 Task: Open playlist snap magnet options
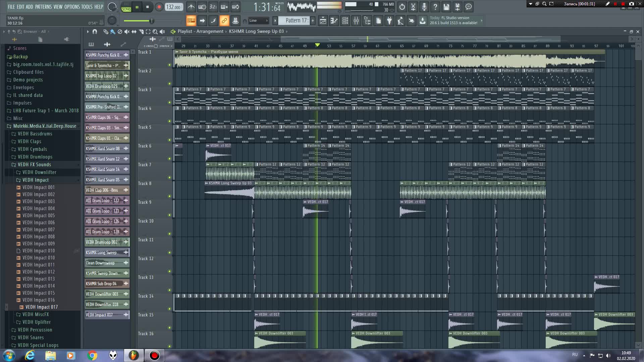click(x=95, y=32)
